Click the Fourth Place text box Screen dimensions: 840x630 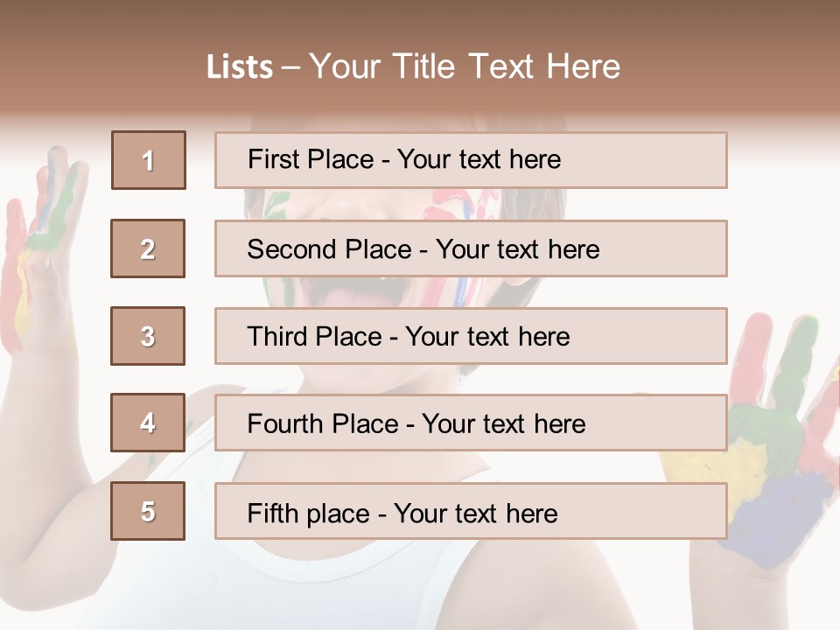(x=471, y=423)
